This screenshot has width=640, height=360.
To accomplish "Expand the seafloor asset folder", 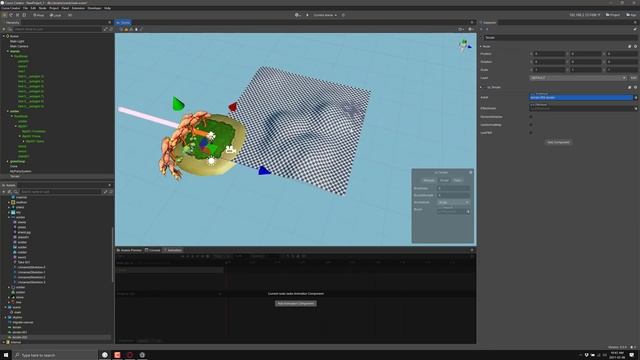I will [x=9, y=202].
